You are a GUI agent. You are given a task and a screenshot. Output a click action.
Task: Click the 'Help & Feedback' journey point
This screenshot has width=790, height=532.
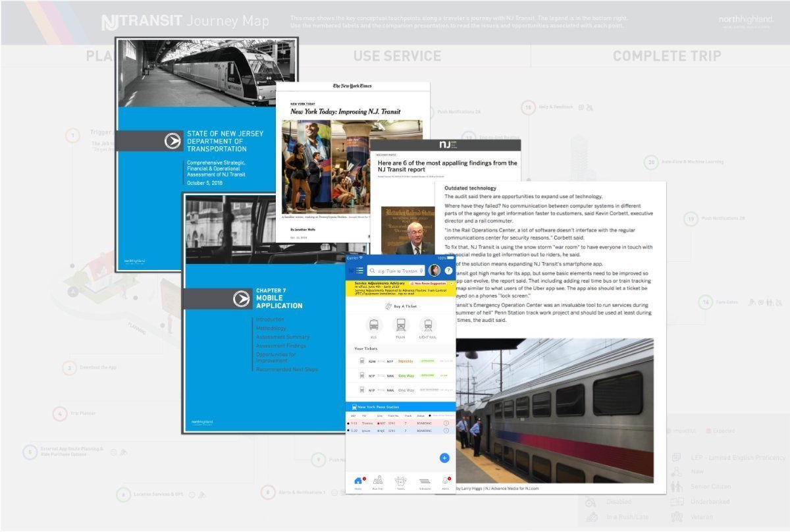click(556, 107)
